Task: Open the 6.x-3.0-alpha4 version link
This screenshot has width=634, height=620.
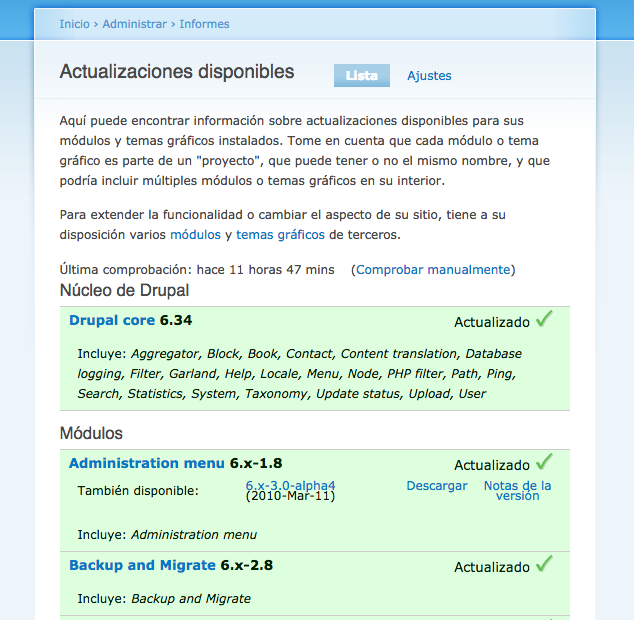Action: [290, 485]
